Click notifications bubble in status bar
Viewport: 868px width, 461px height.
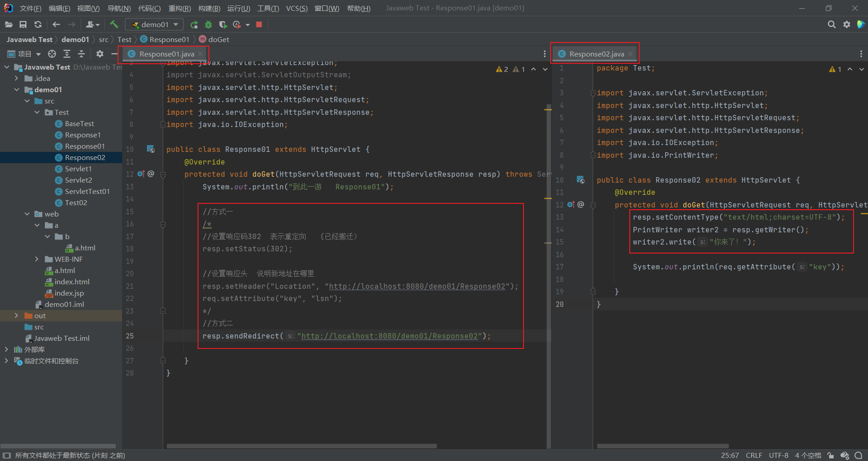859,455
